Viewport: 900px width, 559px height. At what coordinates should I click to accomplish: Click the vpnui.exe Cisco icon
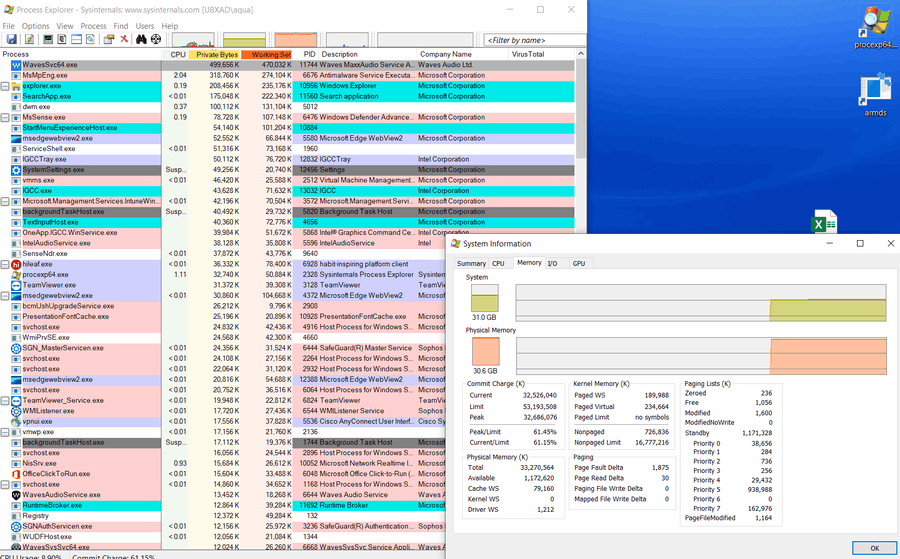coord(16,421)
